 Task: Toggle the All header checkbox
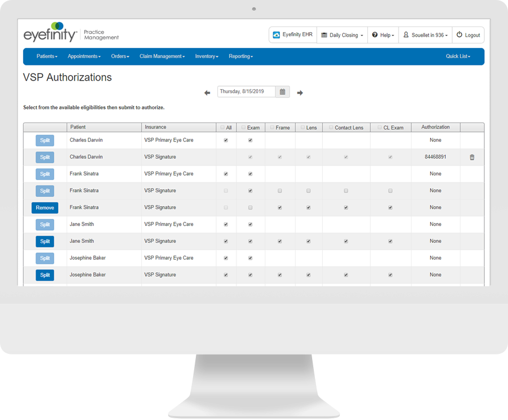222,128
